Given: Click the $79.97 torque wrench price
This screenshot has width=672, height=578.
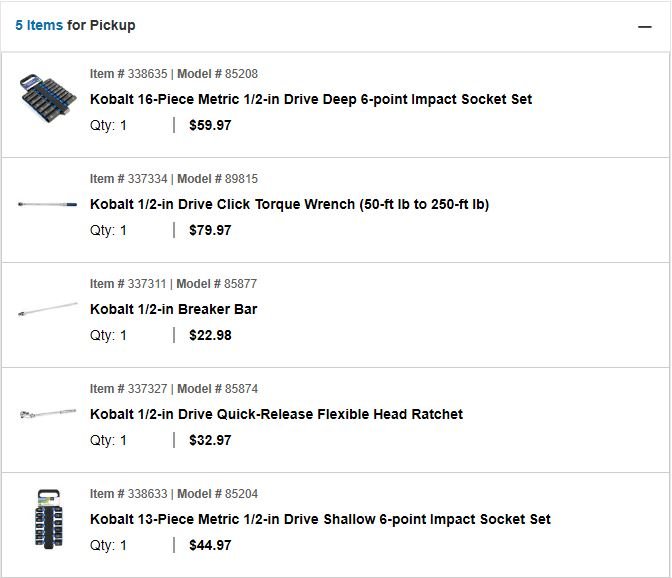Looking at the screenshot, I should click(210, 230).
